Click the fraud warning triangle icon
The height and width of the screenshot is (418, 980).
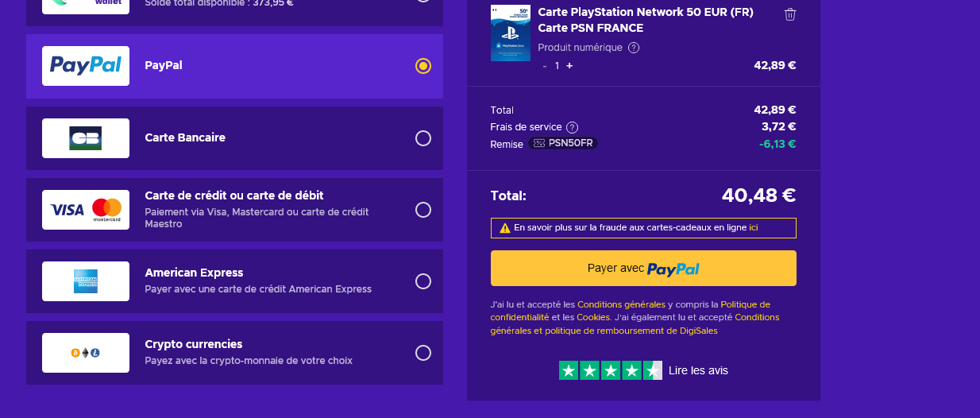coord(505,228)
